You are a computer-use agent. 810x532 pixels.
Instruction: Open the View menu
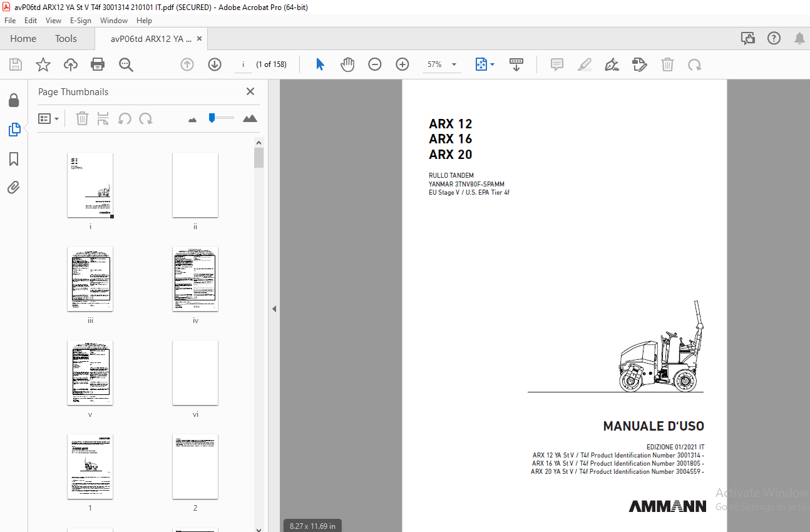pos(54,21)
